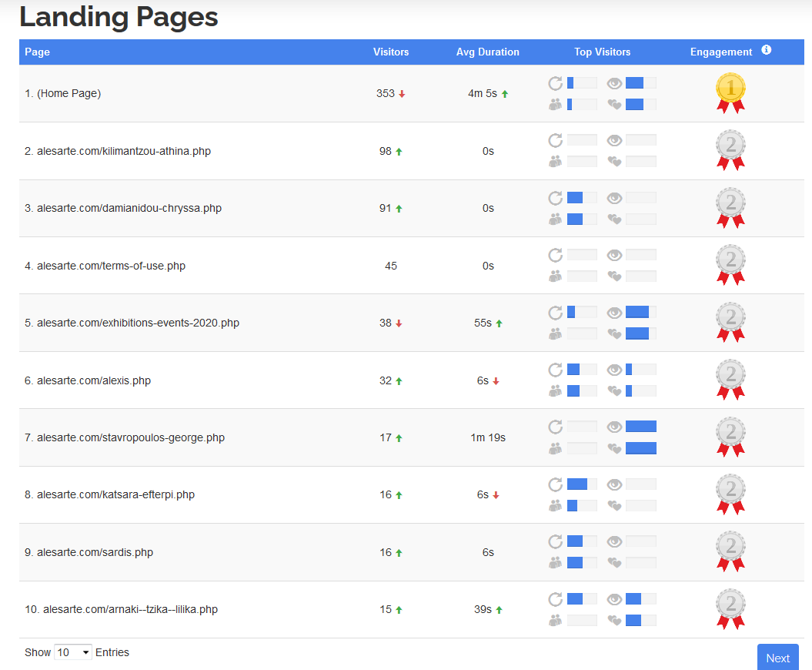Image resolution: width=812 pixels, height=670 pixels.
Task: Click the 45 visitors value
Action: pos(391,266)
